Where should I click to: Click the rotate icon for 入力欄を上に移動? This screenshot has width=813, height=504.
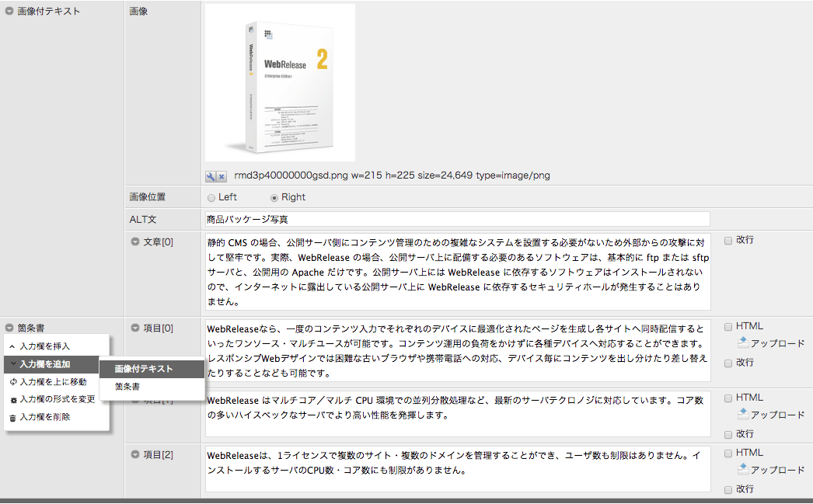point(13,382)
